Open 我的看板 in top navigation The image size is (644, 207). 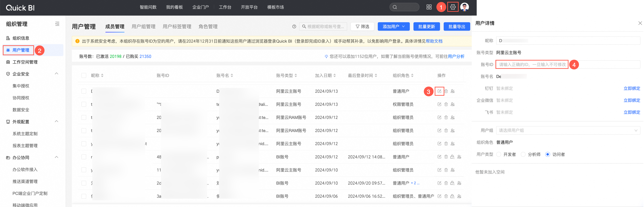[x=174, y=7]
